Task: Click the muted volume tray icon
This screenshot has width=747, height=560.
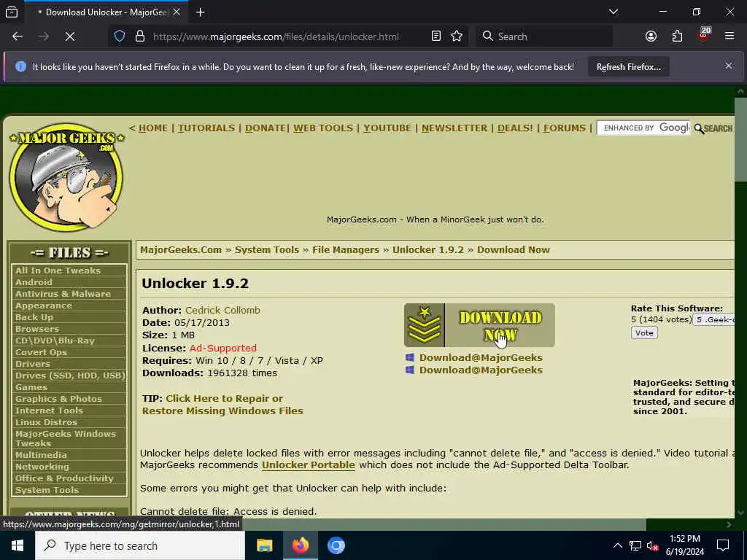Action: pyautogui.click(x=652, y=545)
